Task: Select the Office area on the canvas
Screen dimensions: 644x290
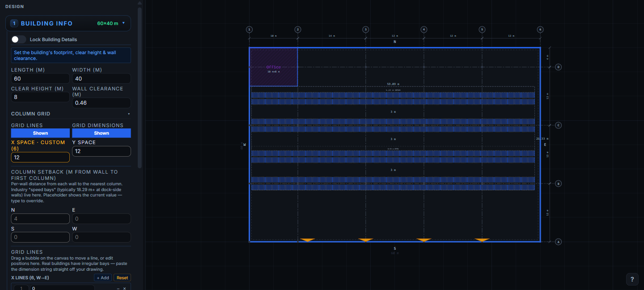Action: [x=274, y=67]
